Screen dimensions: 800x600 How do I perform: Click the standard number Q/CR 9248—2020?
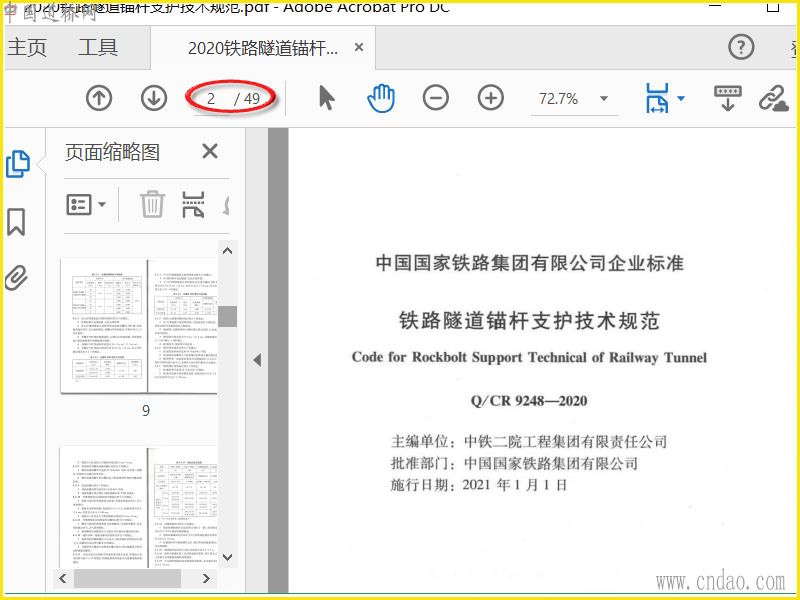[529, 401]
